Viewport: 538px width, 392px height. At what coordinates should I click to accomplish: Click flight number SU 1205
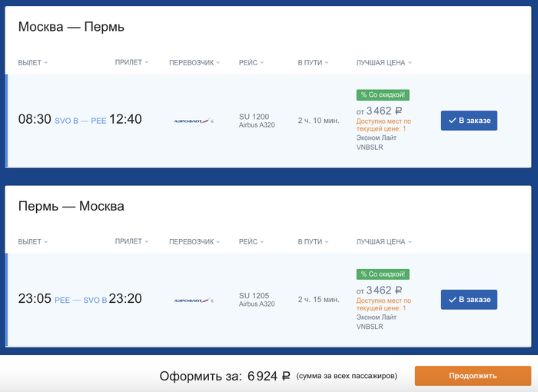(254, 296)
